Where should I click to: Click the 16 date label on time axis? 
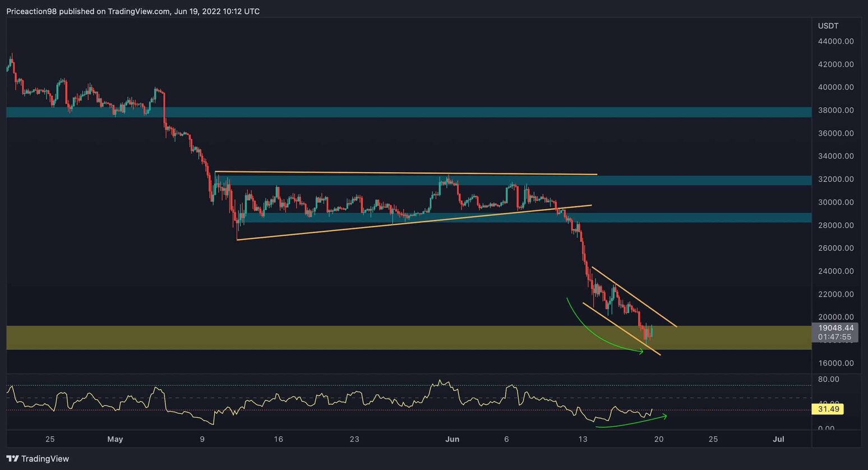[x=278, y=439]
